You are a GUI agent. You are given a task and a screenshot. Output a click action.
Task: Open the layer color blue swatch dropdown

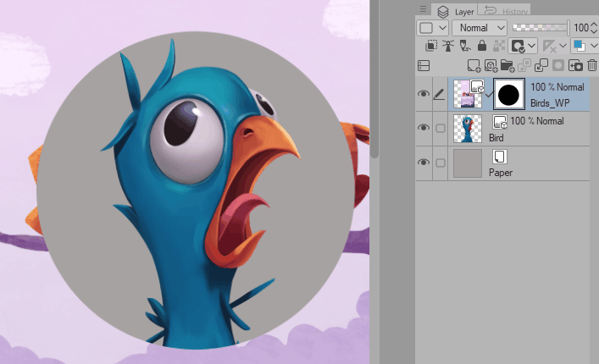coord(584,46)
